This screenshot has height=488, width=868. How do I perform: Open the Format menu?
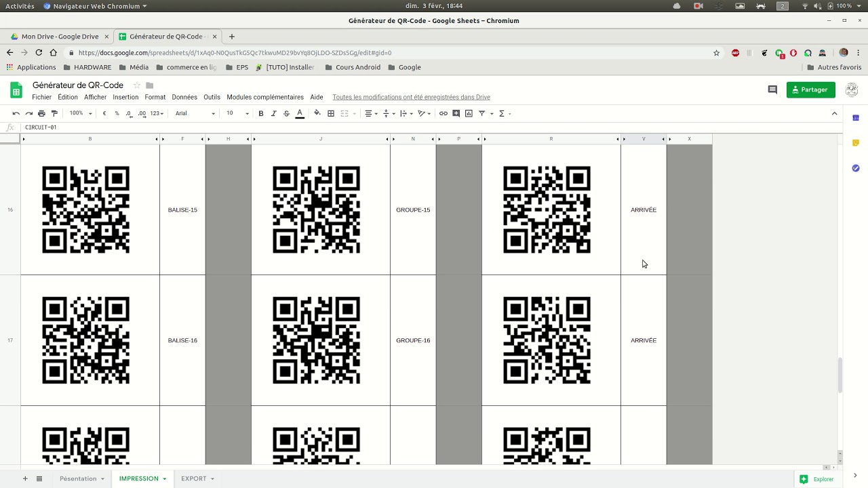tap(155, 97)
